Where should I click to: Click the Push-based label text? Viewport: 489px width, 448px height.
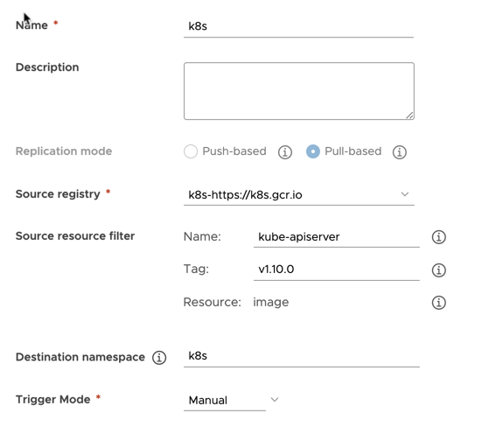(x=234, y=151)
